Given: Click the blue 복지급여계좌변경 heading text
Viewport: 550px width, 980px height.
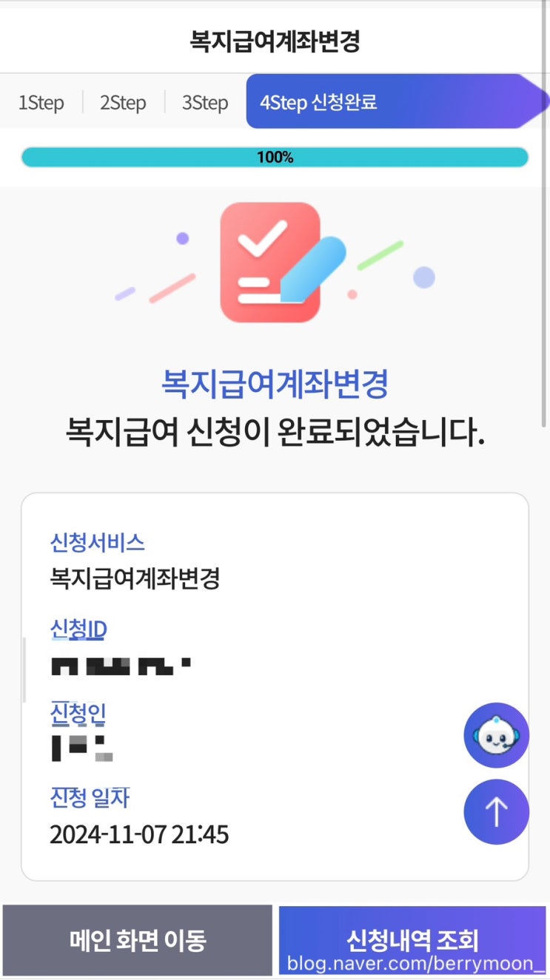Looking at the screenshot, I should tap(275, 383).
